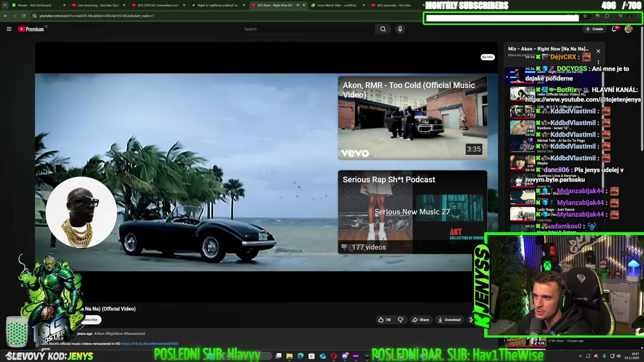Open the account avatar menu

pos(628,29)
